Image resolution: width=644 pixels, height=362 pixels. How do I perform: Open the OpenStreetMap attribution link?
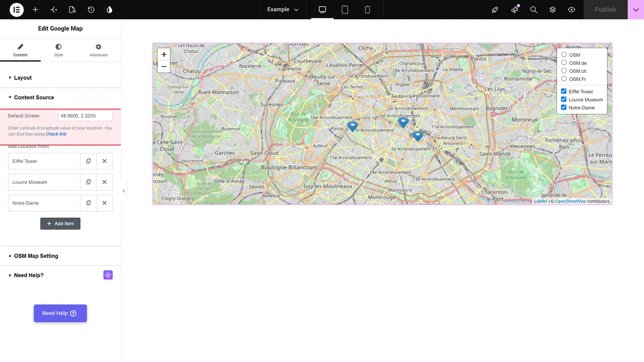(x=570, y=201)
